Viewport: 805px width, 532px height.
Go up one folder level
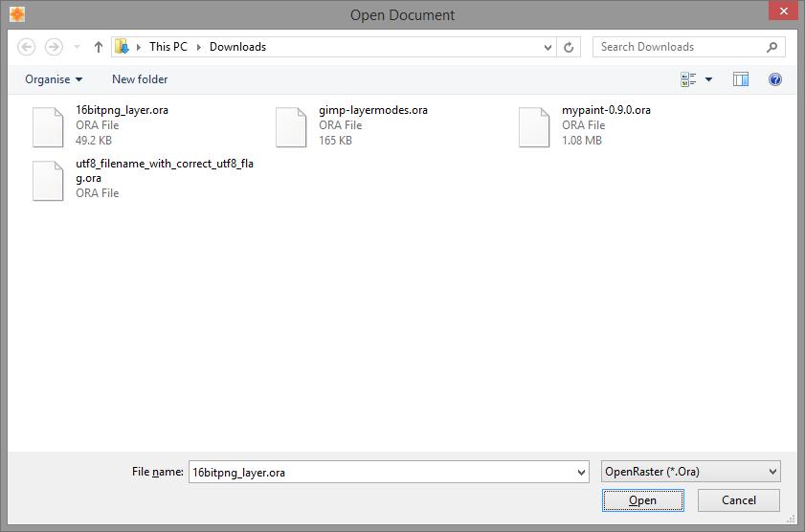(98, 47)
